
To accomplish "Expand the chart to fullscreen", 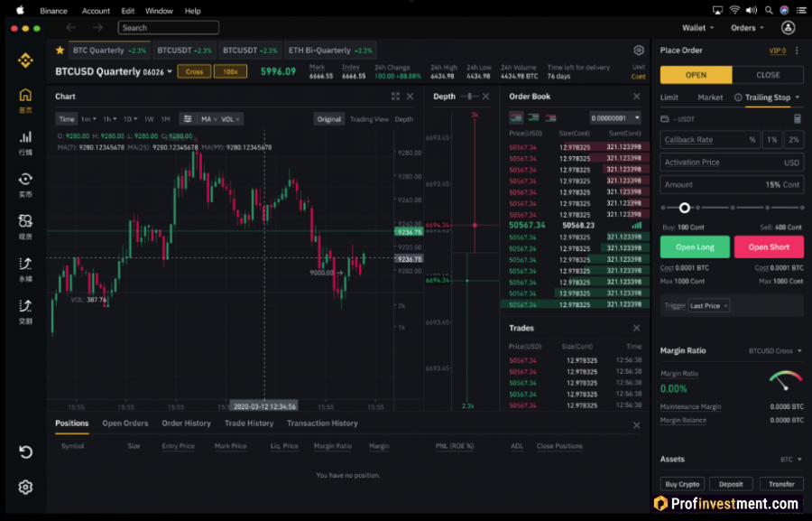I will point(396,97).
